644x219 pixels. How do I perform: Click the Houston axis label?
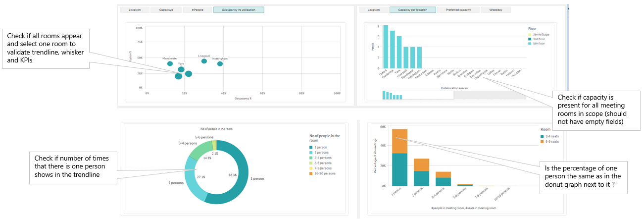[517, 73]
